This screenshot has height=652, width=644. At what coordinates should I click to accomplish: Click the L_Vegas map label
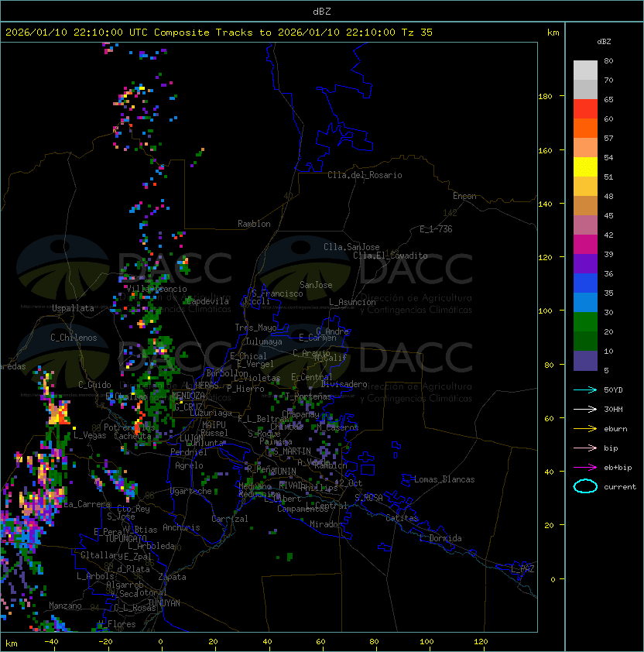pyautogui.click(x=90, y=435)
